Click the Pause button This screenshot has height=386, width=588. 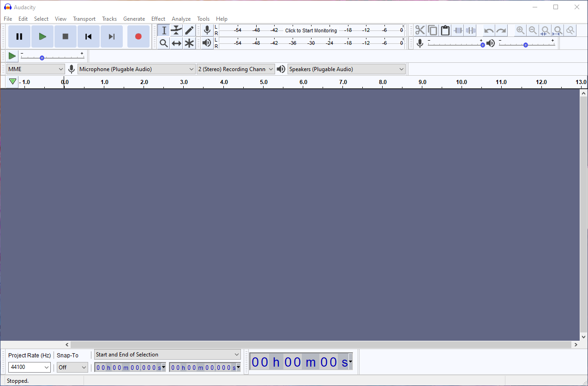tap(19, 36)
